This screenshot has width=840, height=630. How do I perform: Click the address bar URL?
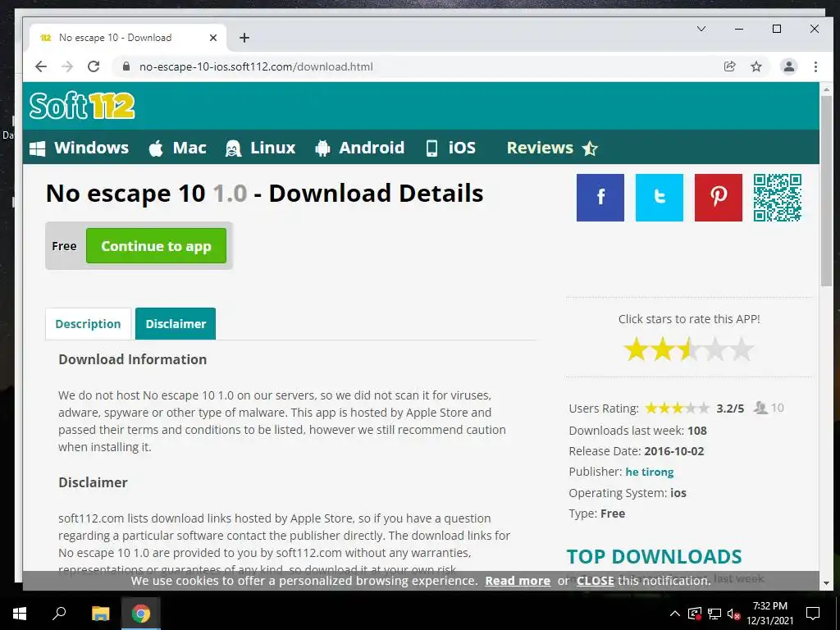click(x=256, y=66)
